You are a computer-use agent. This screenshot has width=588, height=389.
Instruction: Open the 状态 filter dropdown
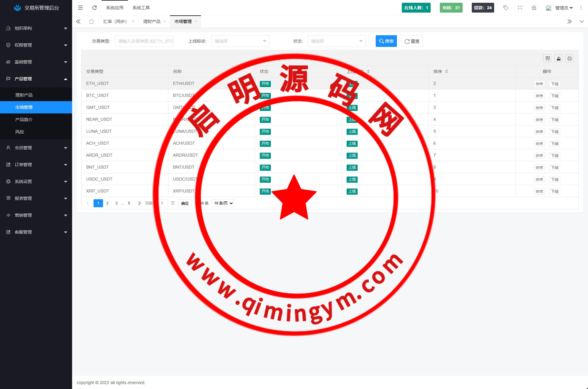pos(336,41)
